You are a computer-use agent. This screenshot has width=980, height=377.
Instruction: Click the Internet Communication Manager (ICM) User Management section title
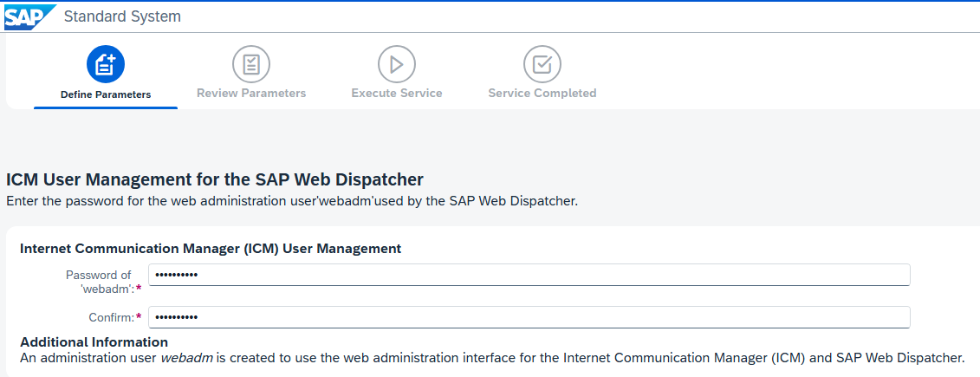click(211, 249)
